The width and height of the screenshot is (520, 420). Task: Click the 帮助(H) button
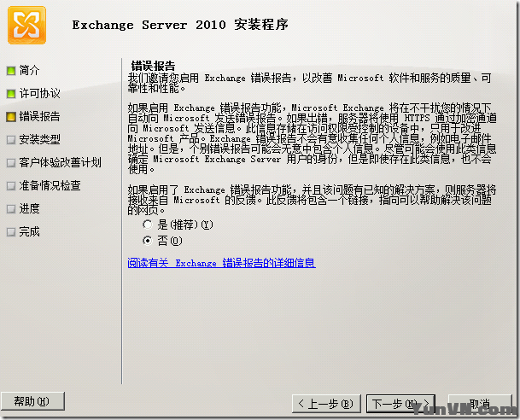(x=32, y=401)
